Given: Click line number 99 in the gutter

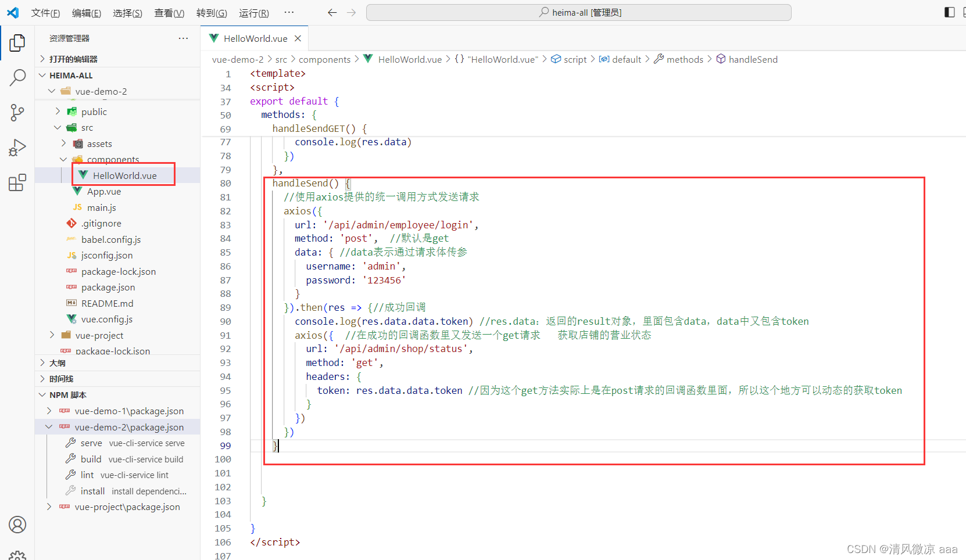Looking at the screenshot, I should pyautogui.click(x=226, y=446).
